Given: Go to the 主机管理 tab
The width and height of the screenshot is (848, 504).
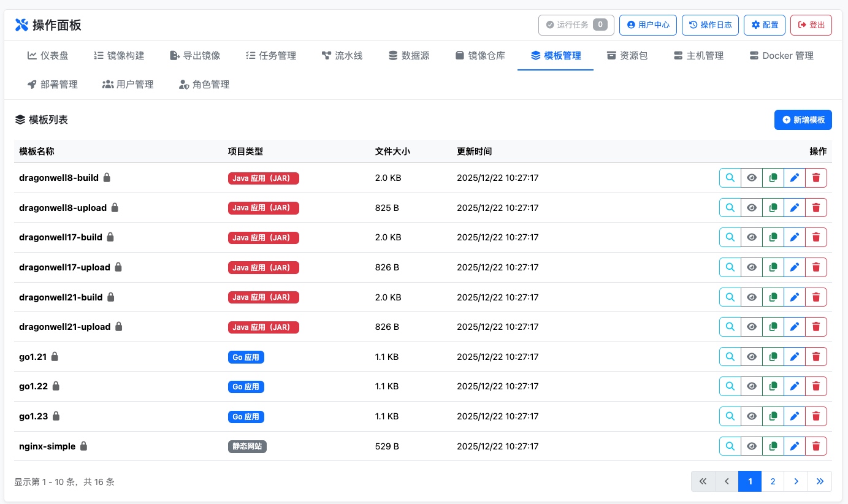Looking at the screenshot, I should [x=698, y=56].
